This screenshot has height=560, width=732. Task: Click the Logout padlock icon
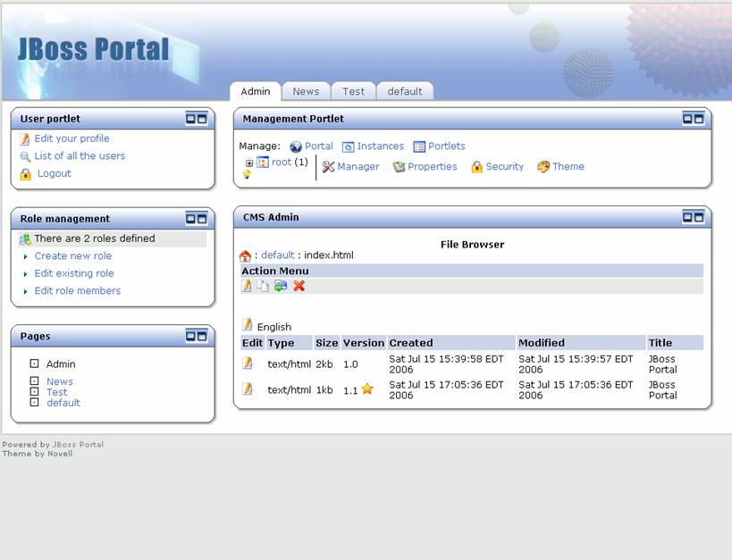(x=25, y=174)
